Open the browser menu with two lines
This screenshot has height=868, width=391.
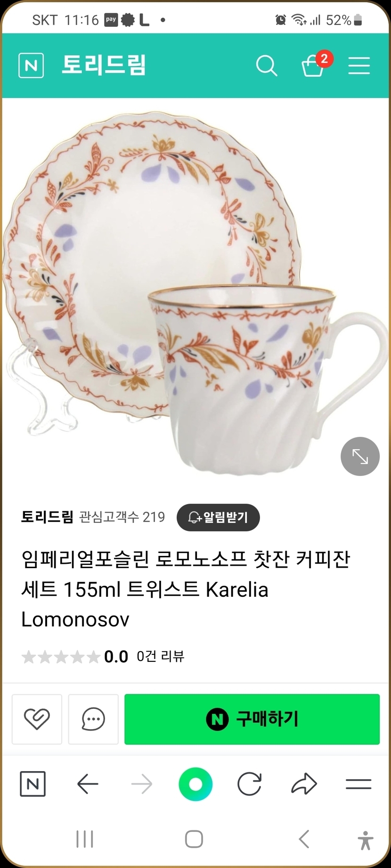click(x=358, y=784)
